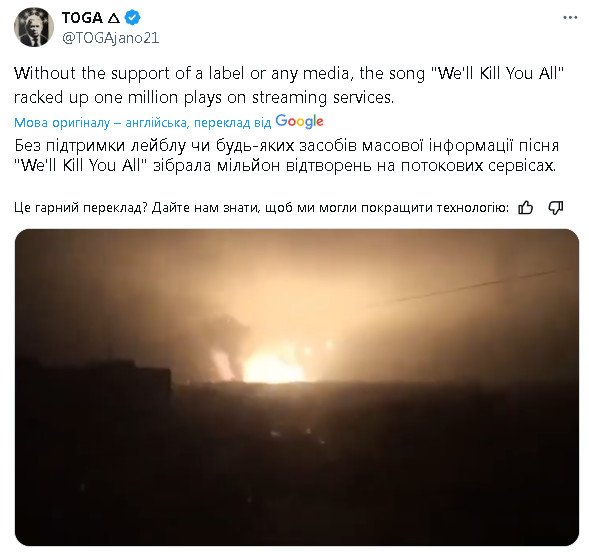The width and height of the screenshot is (589, 552).
Task: Open the explosion video thumbnail
Action: (297, 387)
